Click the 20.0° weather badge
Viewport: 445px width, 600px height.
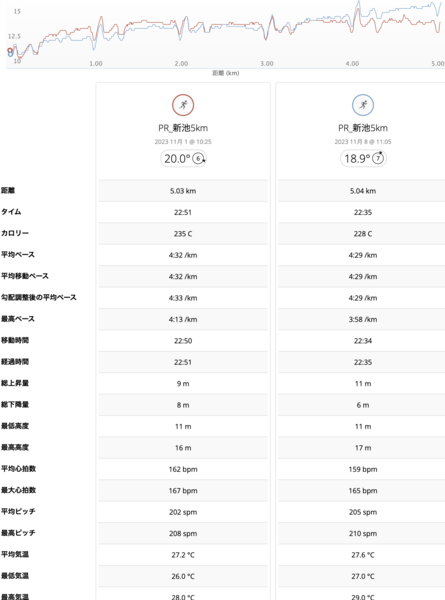click(183, 158)
